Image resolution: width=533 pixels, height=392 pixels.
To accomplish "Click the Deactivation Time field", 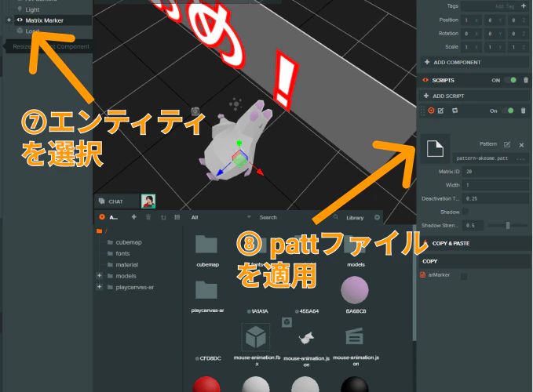I will (x=496, y=198).
